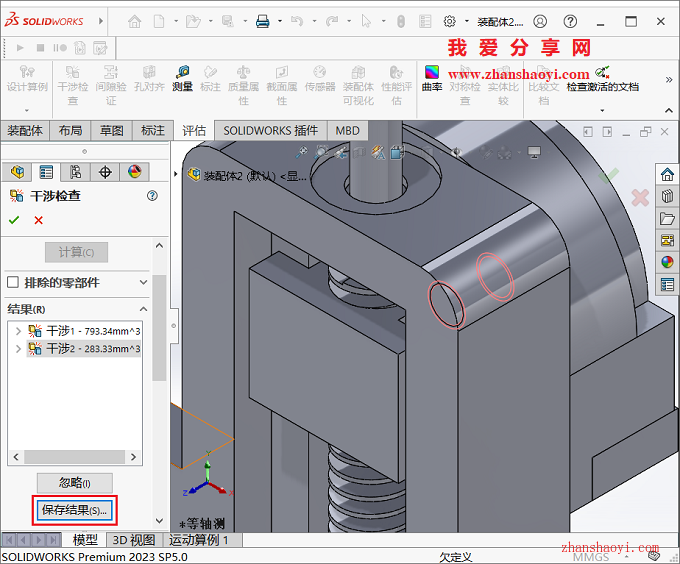
Task: Select the Measure (测量) tool
Action: [x=182, y=79]
